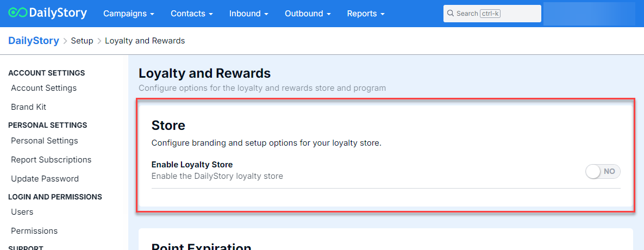Open Personal Settings page
644x250 pixels.
click(x=45, y=141)
